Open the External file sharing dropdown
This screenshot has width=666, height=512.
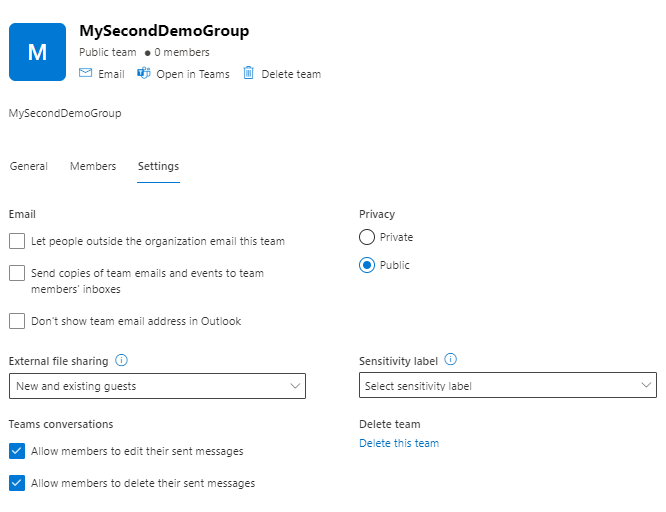tap(157, 386)
